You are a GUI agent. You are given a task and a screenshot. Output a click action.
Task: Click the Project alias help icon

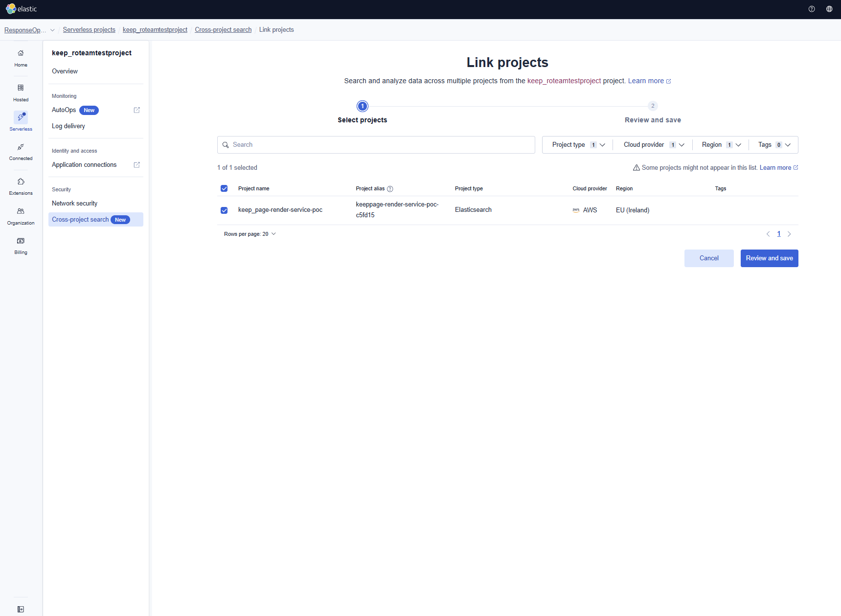click(390, 189)
